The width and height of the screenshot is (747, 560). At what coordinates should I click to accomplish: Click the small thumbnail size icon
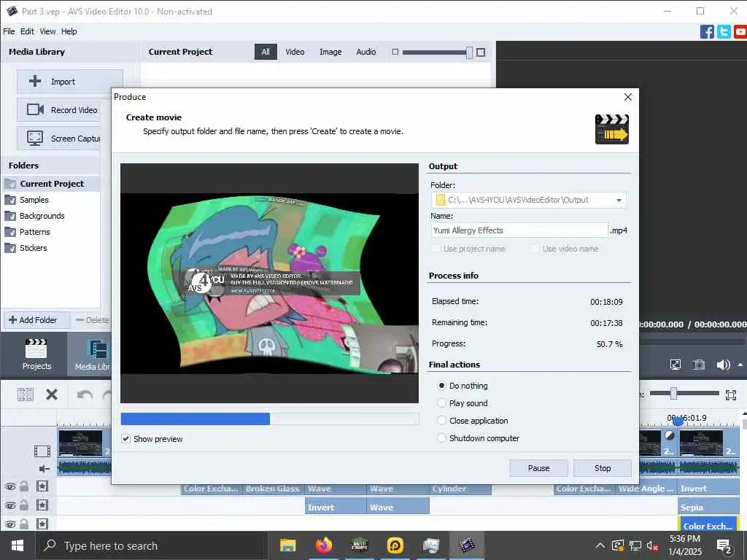pos(395,52)
